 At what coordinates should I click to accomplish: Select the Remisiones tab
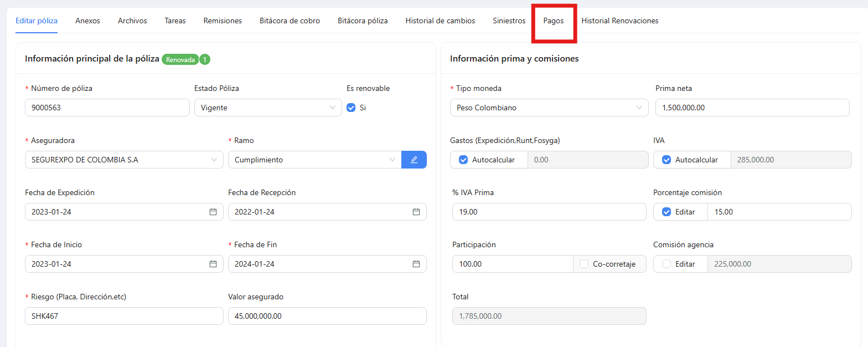coord(223,21)
